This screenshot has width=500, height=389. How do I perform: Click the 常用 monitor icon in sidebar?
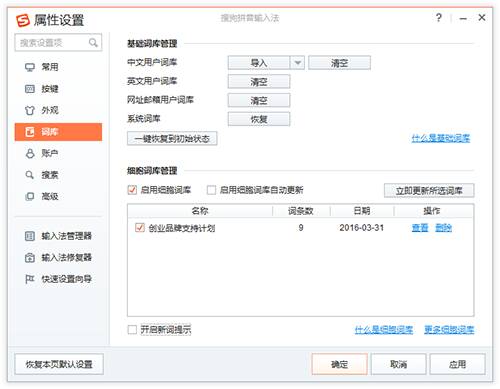click(x=30, y=67)
